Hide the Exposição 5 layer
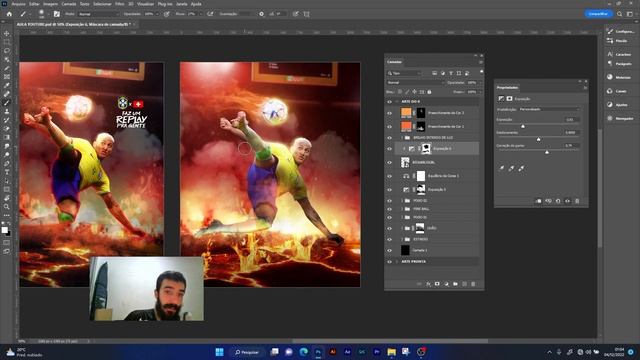Image resolution: width=640 pixels, height=360 pixels. click(389, 190)
